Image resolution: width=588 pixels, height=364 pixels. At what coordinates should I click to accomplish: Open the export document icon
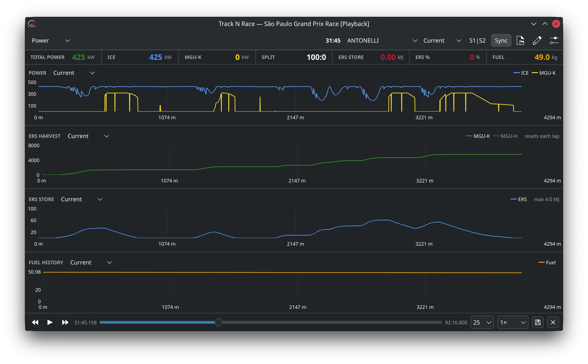point(520,40)
